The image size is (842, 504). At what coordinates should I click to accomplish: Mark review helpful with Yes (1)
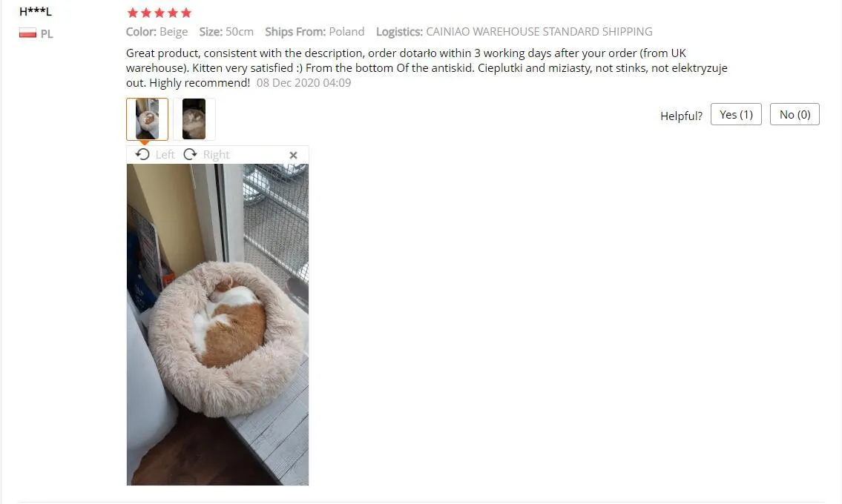736,114
